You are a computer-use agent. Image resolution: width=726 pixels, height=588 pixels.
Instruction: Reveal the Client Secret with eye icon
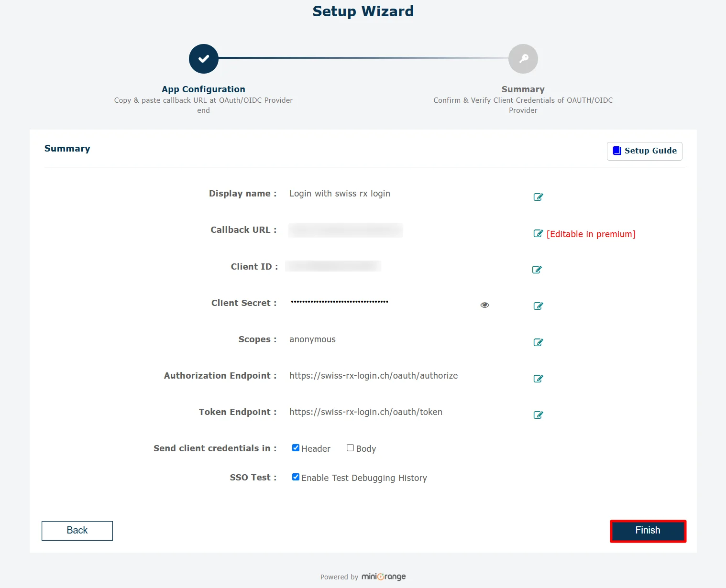coord(484,305)
